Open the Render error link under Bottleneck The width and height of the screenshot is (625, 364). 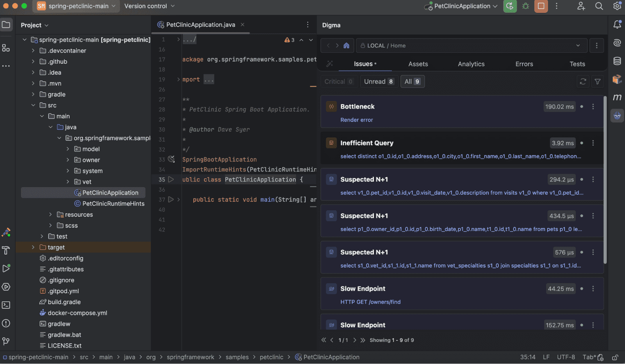(357, 120)
